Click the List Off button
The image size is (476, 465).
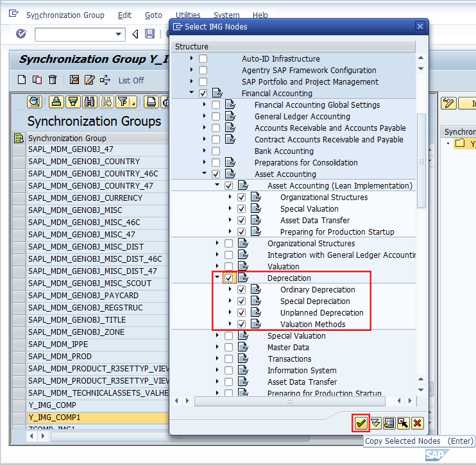[x=131, y=80]
